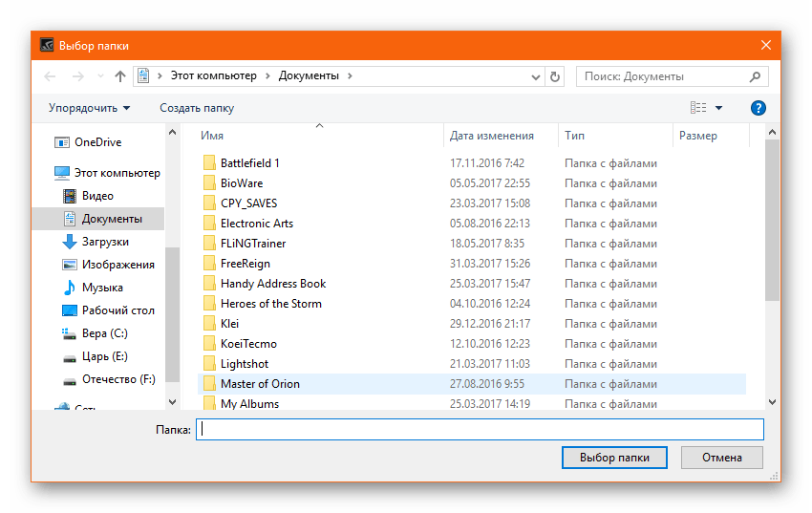Image resolution: width=812 pixels, height=513 pixels.
Task: Select drive 'Вера (C:)'
Action: [x=105, y=332]
